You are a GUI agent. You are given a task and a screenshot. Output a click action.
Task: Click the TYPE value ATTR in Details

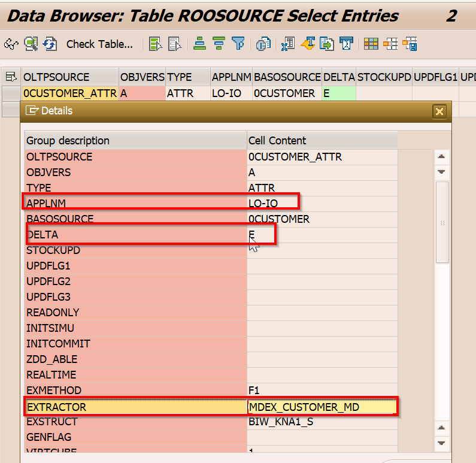point(322,188)
